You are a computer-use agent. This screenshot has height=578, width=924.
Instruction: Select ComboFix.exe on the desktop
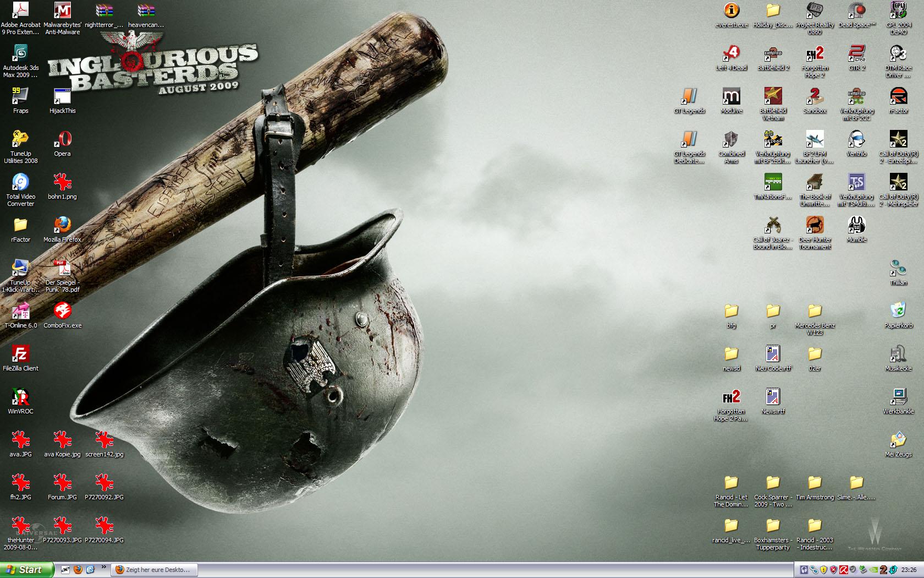(62, 315)
